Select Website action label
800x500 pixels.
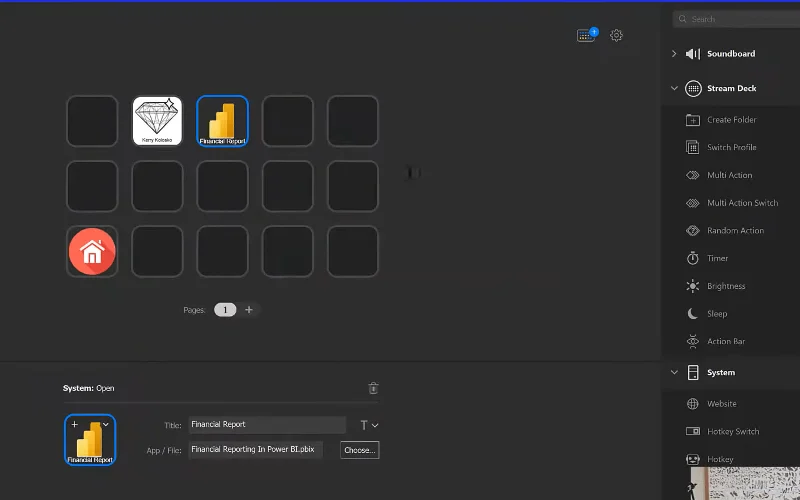[721, 404]
